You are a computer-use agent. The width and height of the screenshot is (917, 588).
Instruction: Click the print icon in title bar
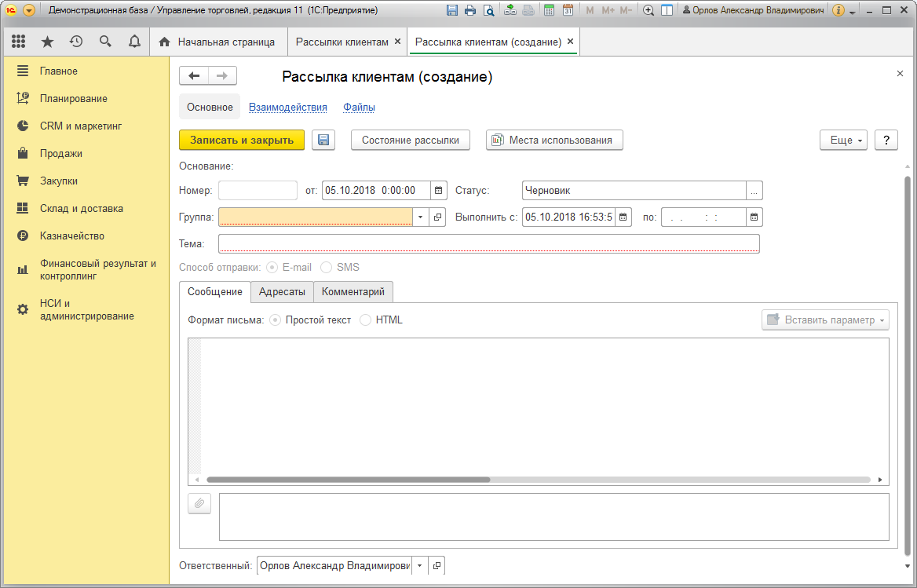[470, 10]
